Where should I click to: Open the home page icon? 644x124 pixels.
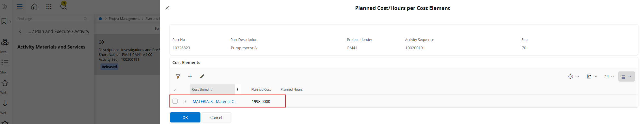pos(34,7)
